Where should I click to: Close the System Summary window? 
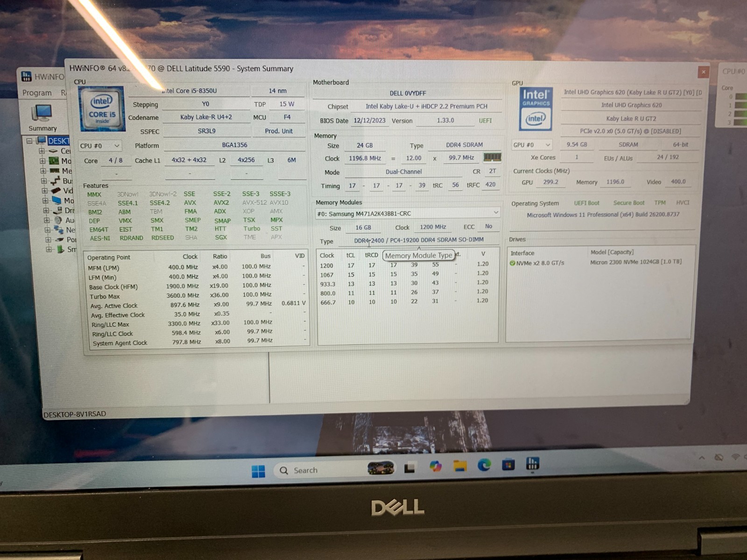click(703, 72)
